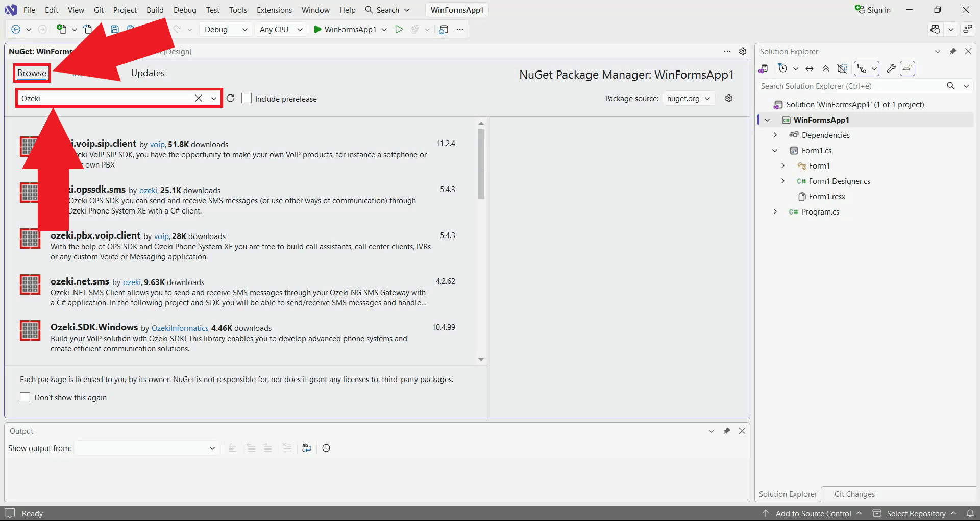This screenshot has width=980, height=521.
Task: Open the ozeki author link of ozeki.net.sms
Action: [132, 282]
